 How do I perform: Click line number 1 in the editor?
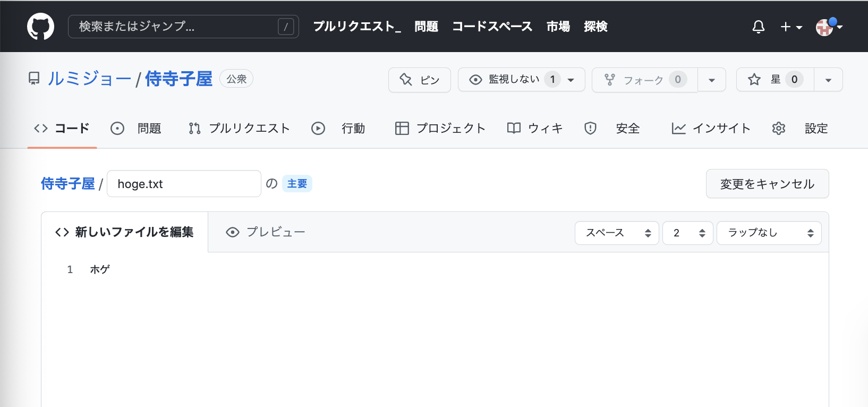click(x=70, y=269)
